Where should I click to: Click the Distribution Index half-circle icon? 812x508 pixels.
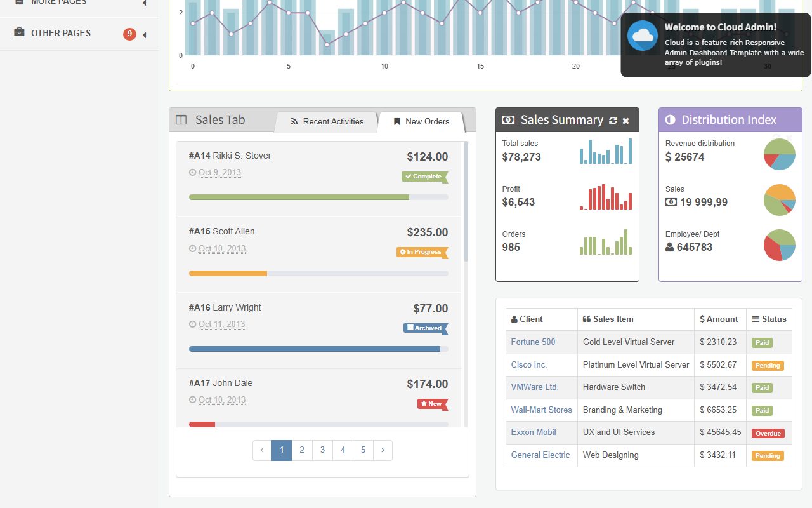pos(671,120)
